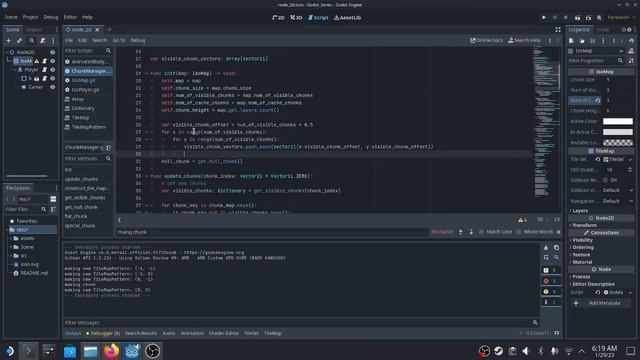Open Tile Set resource dropdown arrow
The width and height of the screenshot is (640, 360).
tap(631, 160)
